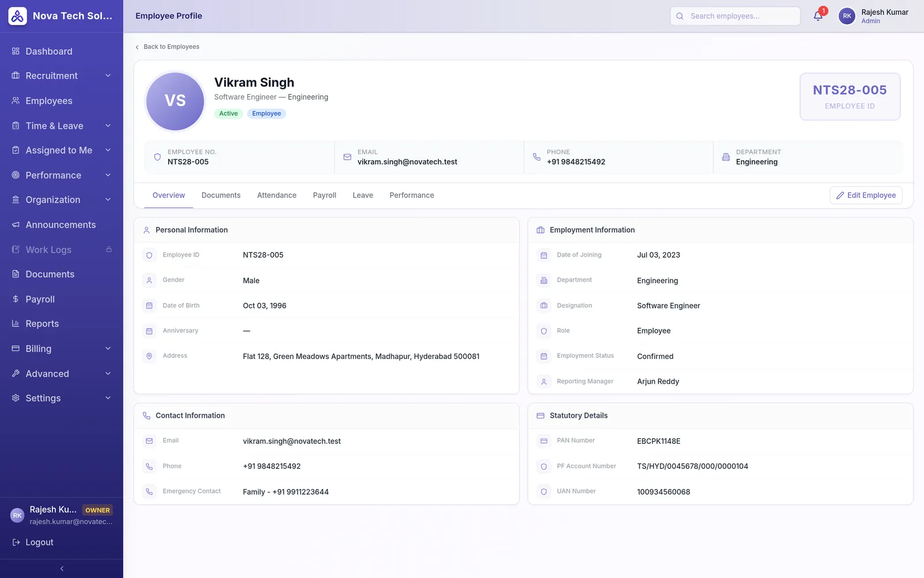This screenshot has width=924, height=578.
Task: Click the Nova Tech Solutions logo icon
Action: (17, 16)
